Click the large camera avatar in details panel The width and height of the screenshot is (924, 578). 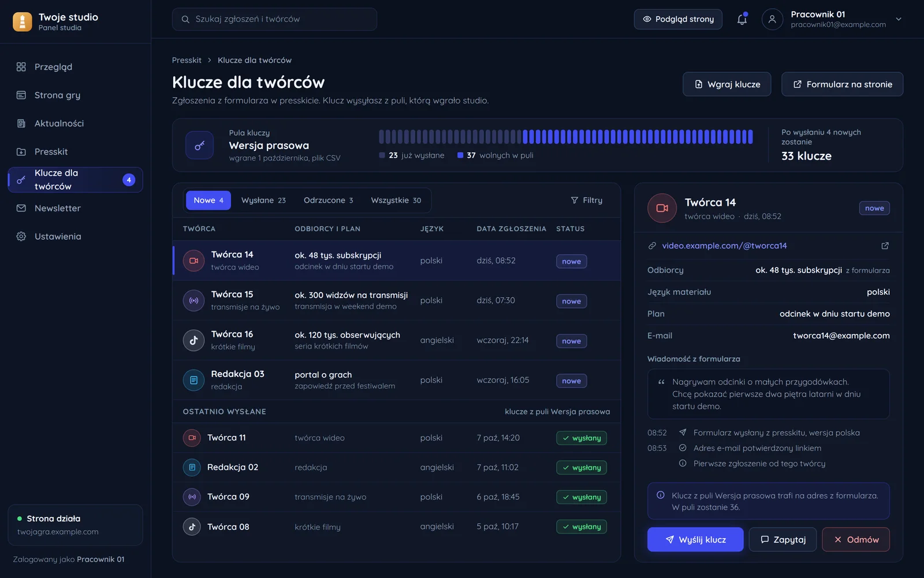coord(662,208)
